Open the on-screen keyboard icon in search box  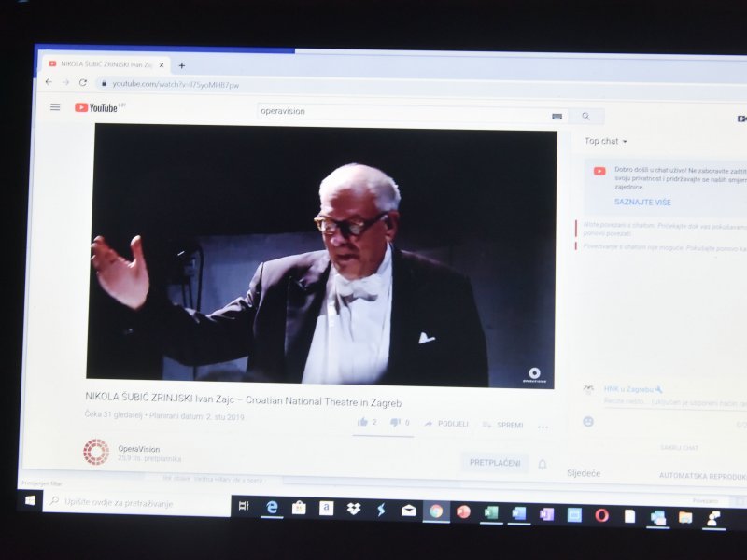pyautogui.click(x=557, y=116)
